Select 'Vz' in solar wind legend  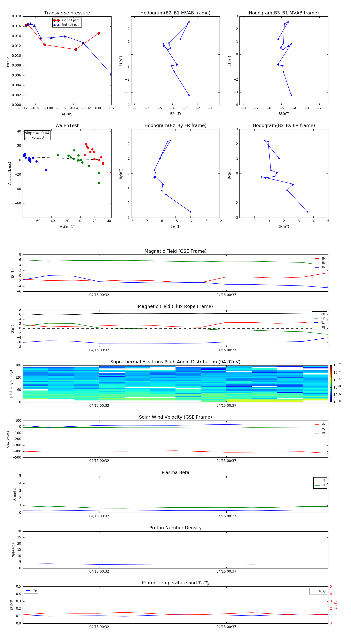[320, 433]
